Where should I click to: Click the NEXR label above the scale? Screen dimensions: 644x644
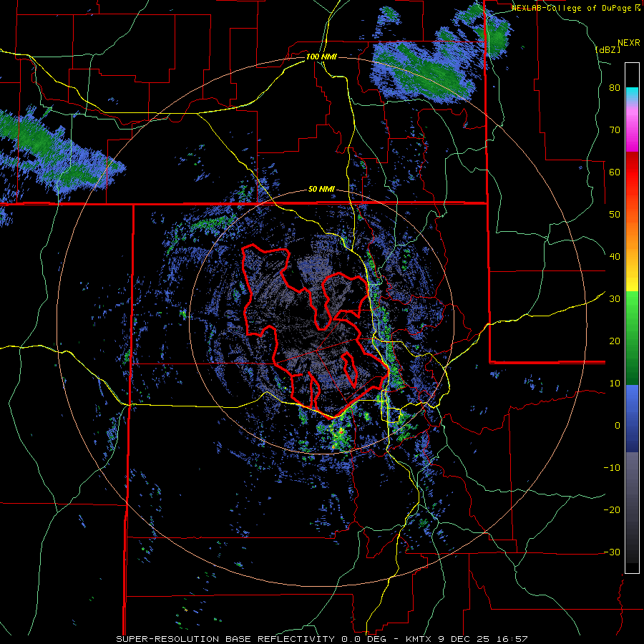629,43
